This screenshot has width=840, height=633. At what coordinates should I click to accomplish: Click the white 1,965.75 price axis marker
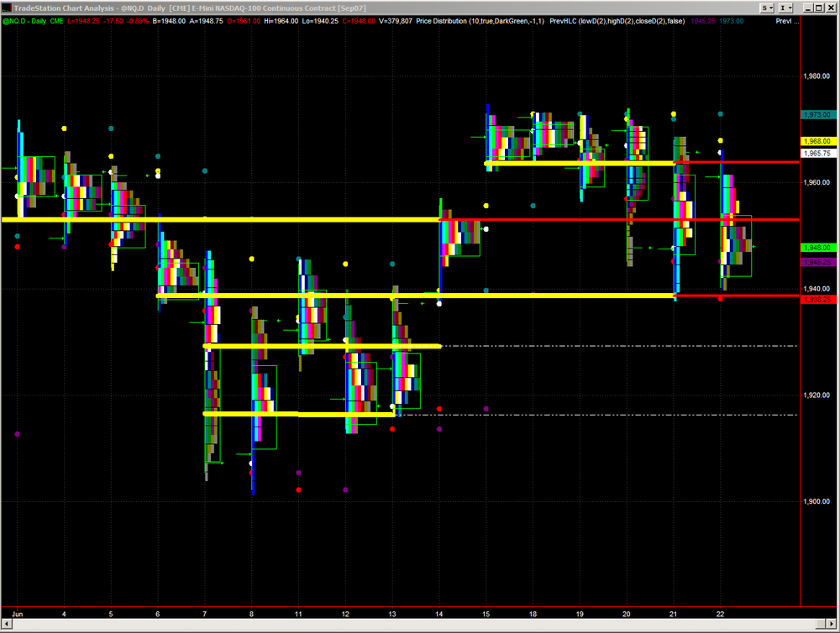tap(818, 153)
